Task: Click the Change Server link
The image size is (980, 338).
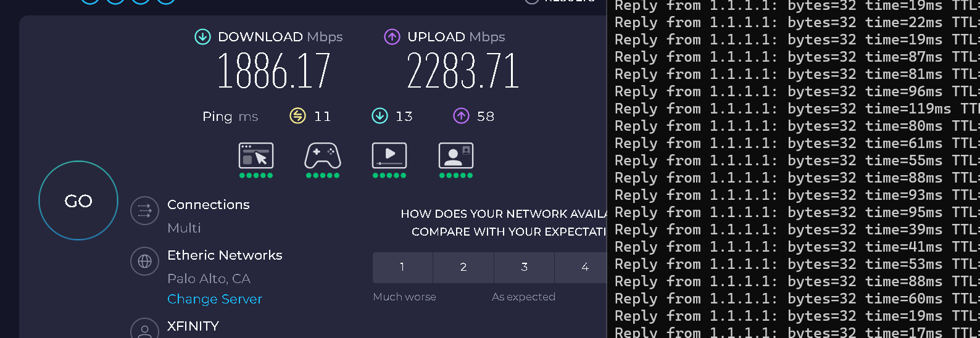Action: tap(215, 299)
